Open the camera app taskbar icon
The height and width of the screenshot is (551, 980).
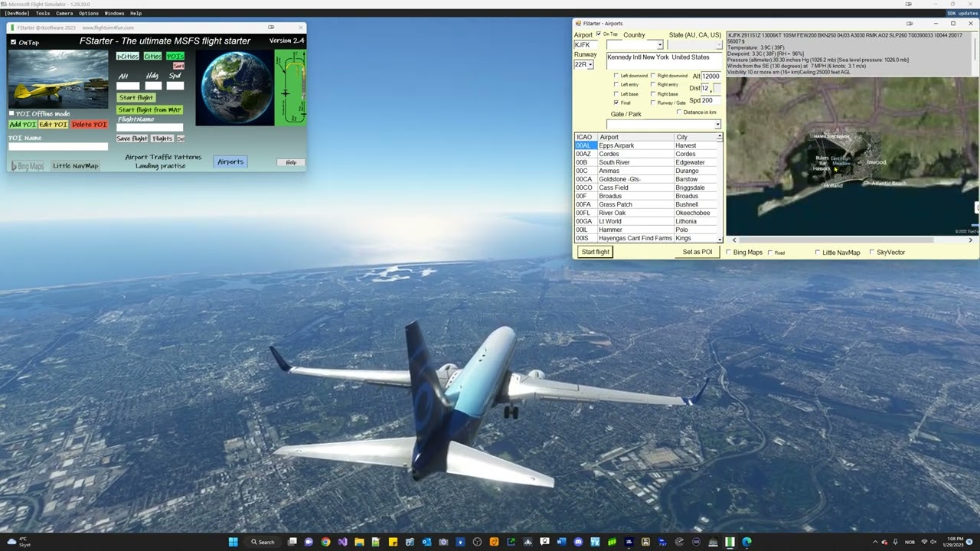click(x=443, y=542)
